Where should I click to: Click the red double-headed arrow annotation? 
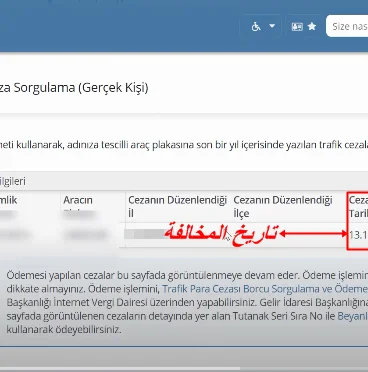(x=313, y=234)
